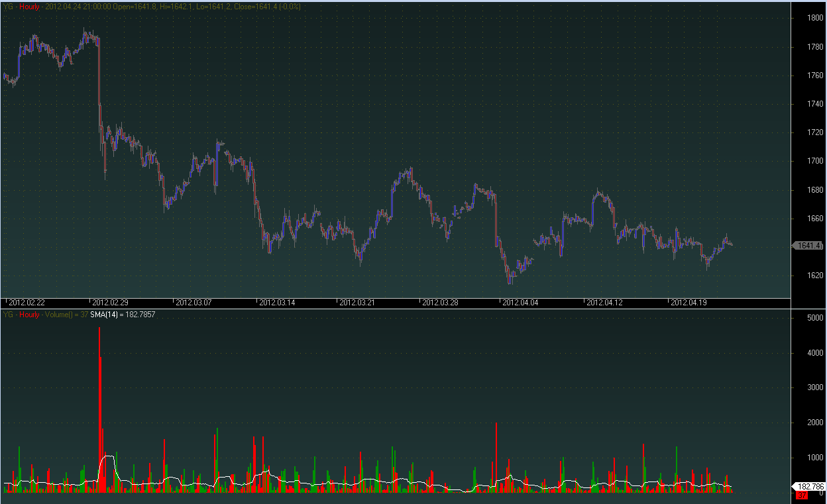Select the 2012.04.04 date axis label
827x504 pixels.
click(x=520, y=303)
